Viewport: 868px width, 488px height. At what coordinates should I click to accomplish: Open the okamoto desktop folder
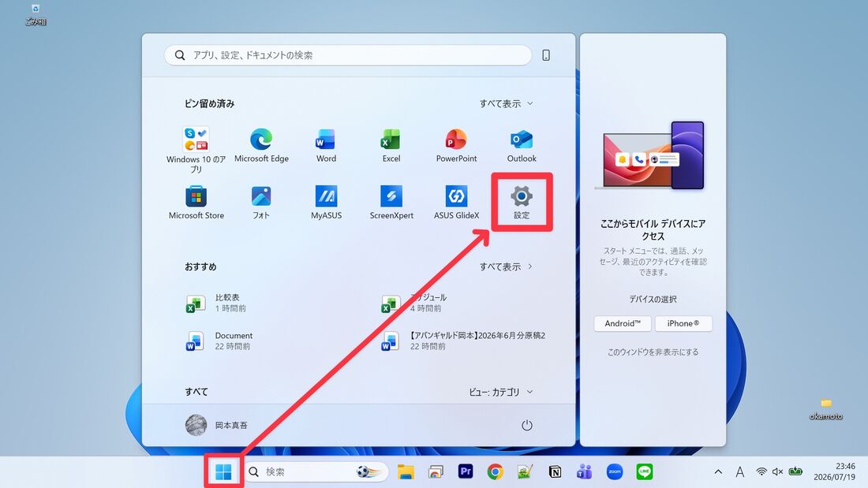(x=826, y=409)
